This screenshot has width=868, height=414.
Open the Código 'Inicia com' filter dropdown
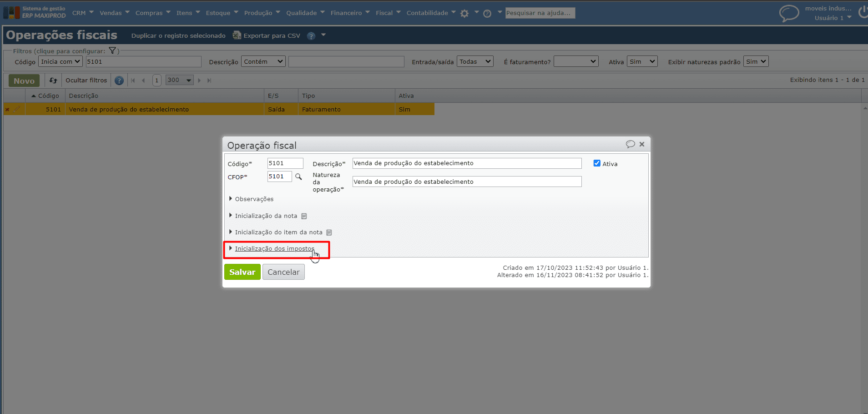click(61, 61)
